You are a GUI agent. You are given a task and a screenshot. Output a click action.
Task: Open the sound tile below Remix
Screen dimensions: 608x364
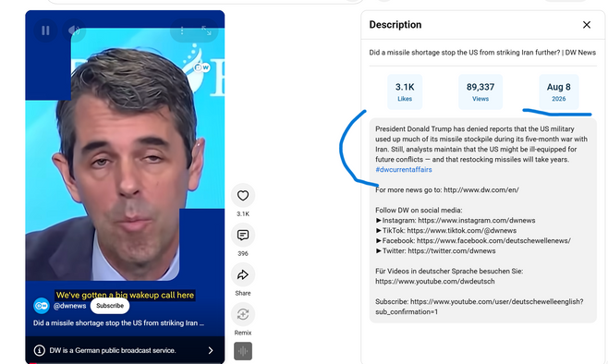pyautogui.click(x=243, y=351)
